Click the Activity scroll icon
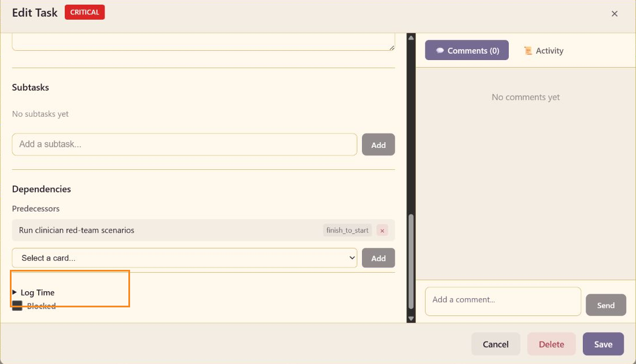Viewport: 636px width, 364px height. [528, 51]
